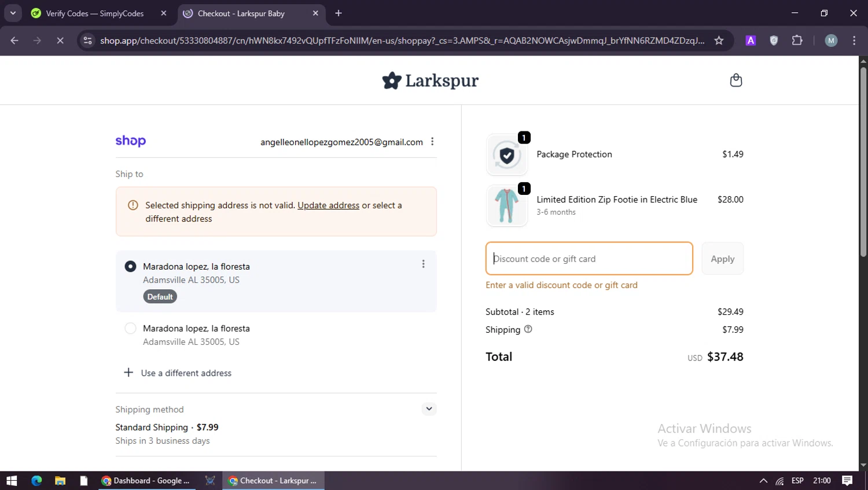Expand the Shipping method section chevron

[429, 409]
